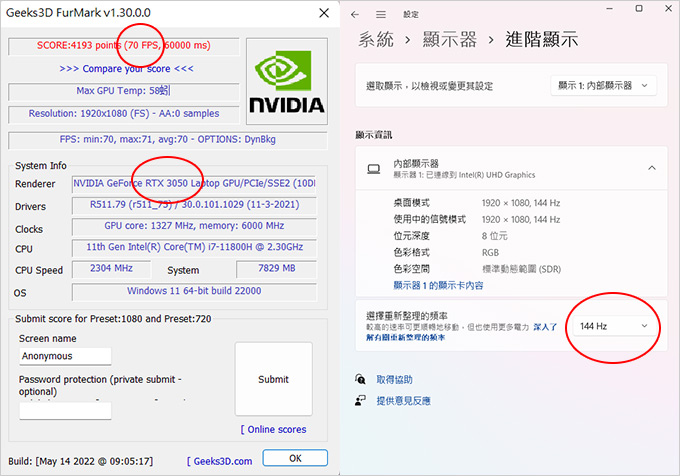Visit the Geeks3D.com link

[x=219, y=461]
